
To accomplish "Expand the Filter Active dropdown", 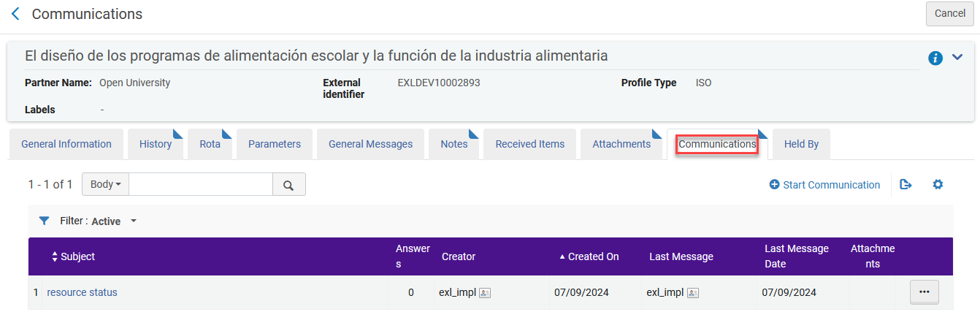I will coord(133,221).
